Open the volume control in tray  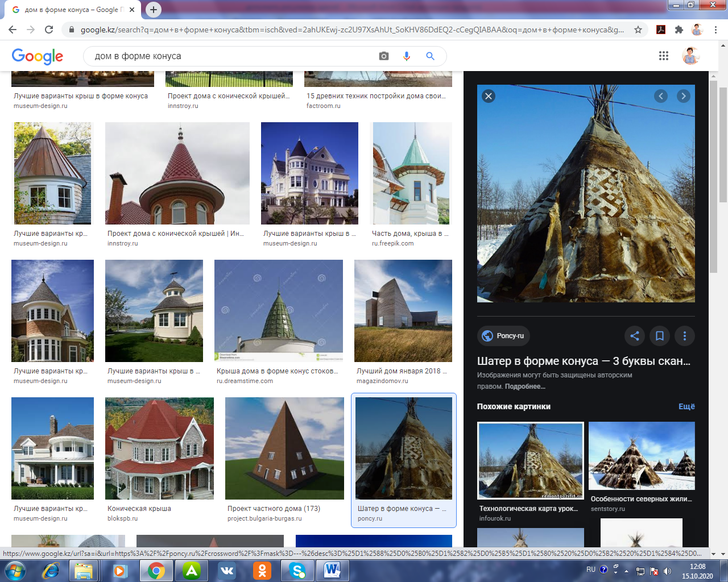click(x=667, y=571)
